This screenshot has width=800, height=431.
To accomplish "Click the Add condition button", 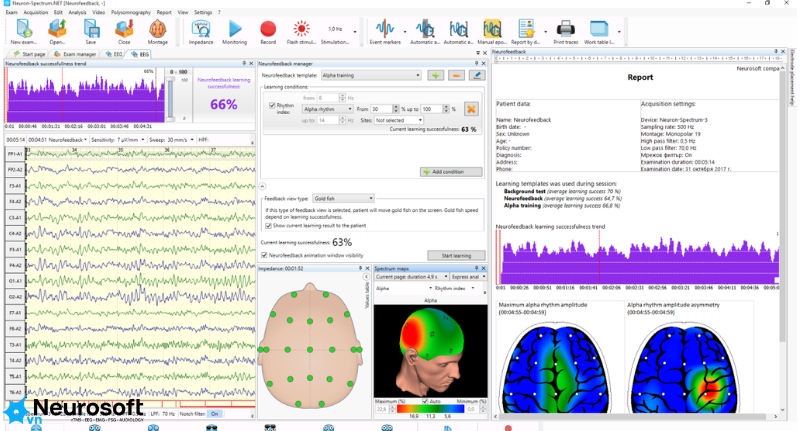I will [451, 172].
